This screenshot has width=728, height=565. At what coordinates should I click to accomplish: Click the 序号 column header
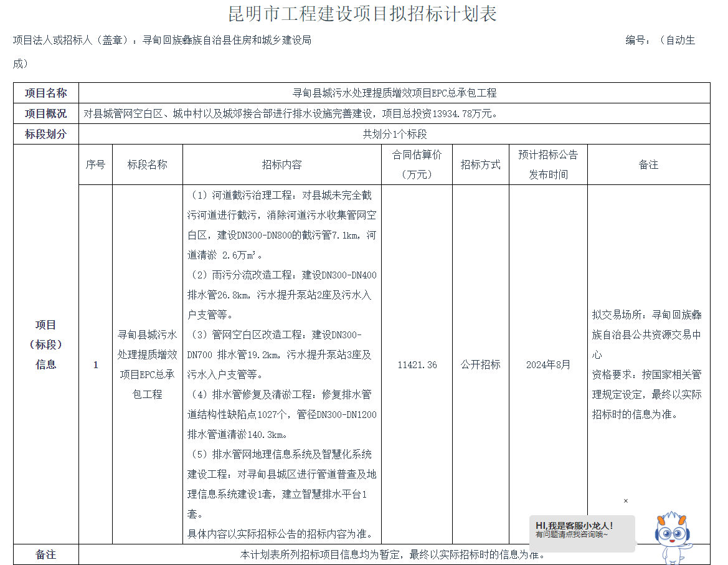96,165
